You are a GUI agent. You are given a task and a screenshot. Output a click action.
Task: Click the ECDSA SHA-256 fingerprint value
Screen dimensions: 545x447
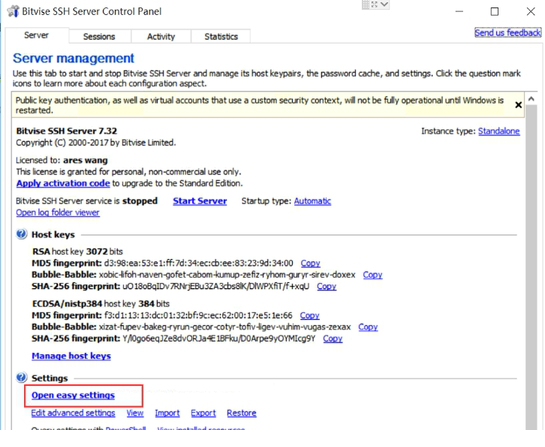[219, 338]
